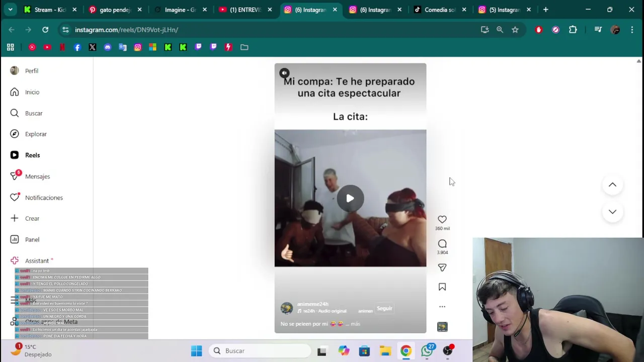The image size is (644, 362).
Task: Open the Discord bookmark
Action: tap(108, 47)
